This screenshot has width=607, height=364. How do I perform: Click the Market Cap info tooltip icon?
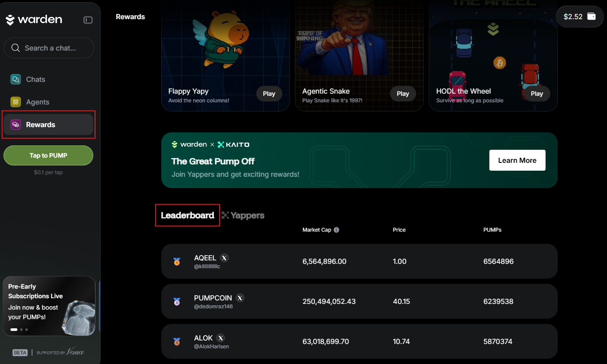tap(336, 229)
